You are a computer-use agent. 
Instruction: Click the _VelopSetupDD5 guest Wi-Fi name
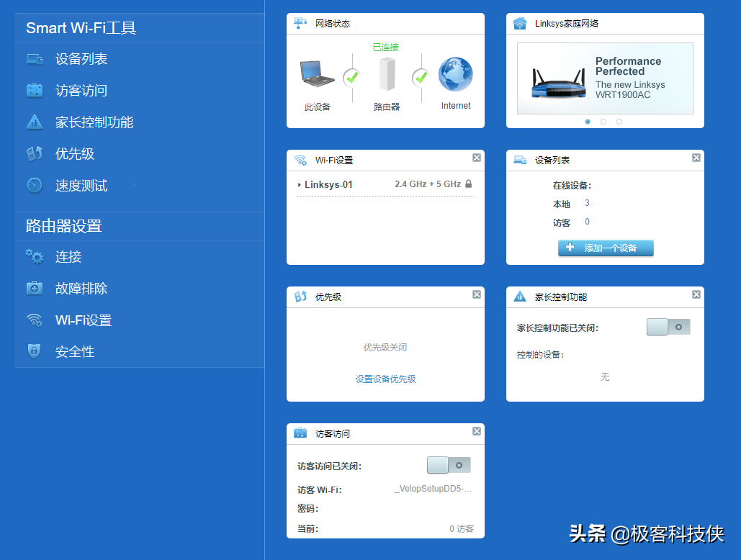433,489
